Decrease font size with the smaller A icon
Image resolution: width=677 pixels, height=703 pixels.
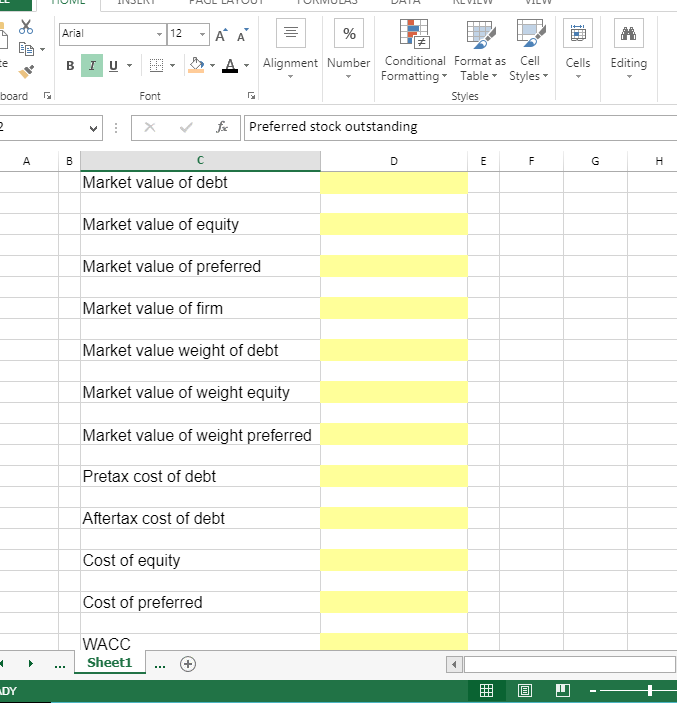pyautogui.click(x=243, y=35)
